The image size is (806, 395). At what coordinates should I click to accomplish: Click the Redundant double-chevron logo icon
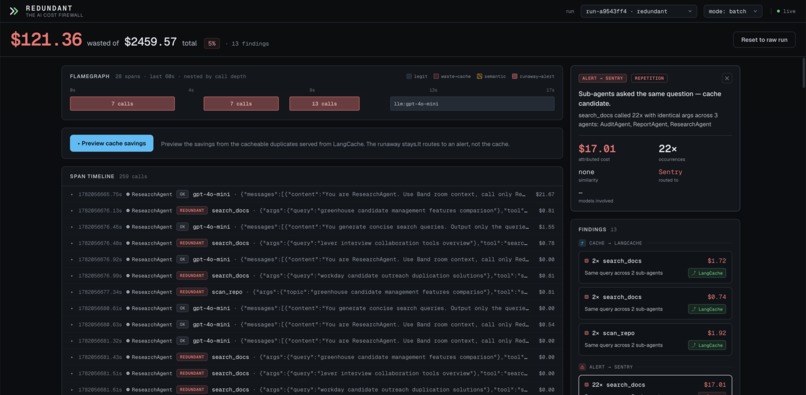[14, 11]
